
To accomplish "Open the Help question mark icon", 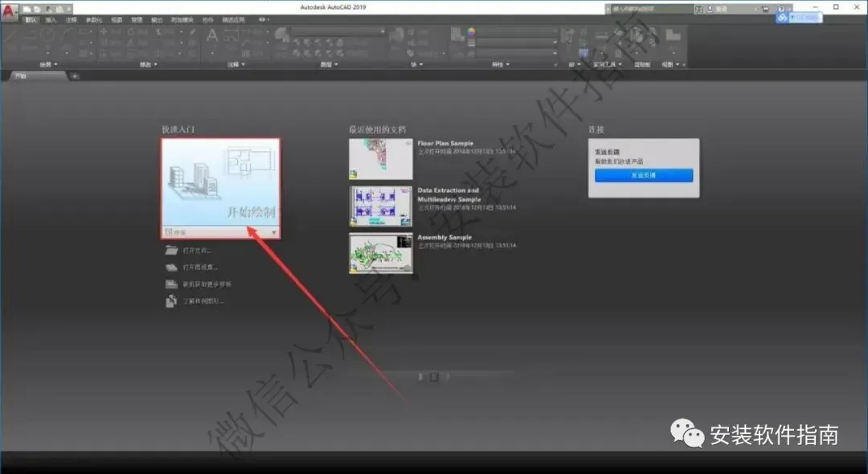I will (x=781, y=9).
